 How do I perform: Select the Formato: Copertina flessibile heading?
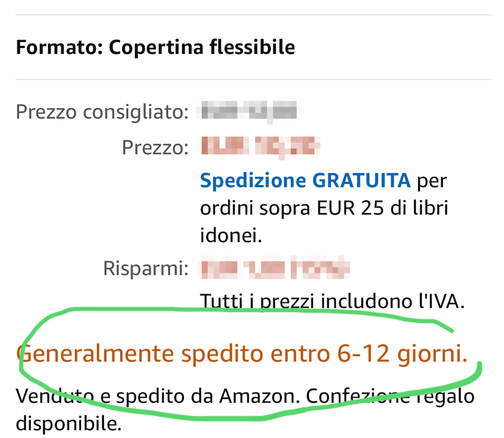tap(155, 48)
